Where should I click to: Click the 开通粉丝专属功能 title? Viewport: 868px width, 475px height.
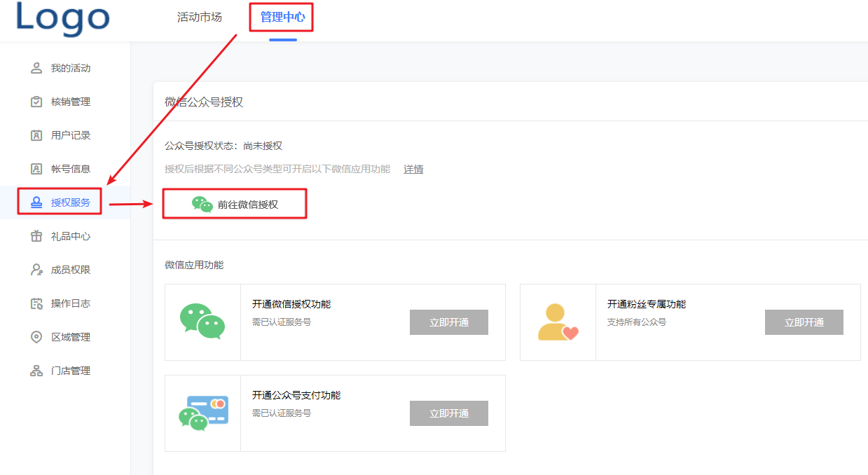647,304
